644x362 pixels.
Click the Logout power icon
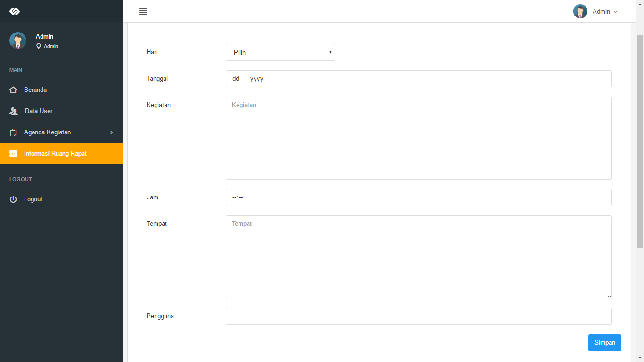click(x=13, y=199)
